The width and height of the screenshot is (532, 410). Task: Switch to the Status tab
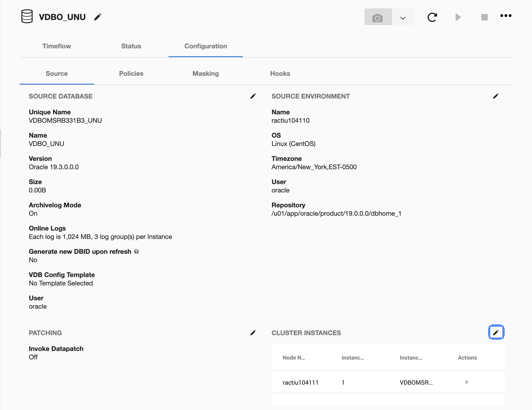click(x=131, y=46)
